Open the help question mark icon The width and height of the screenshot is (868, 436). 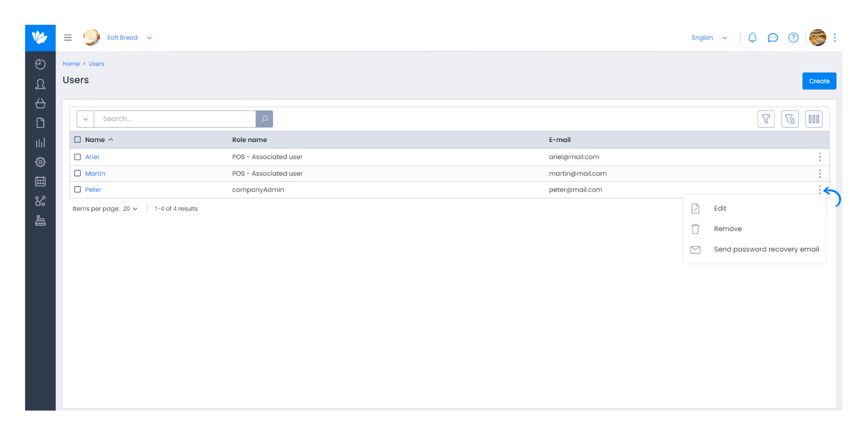click(793, 38)
